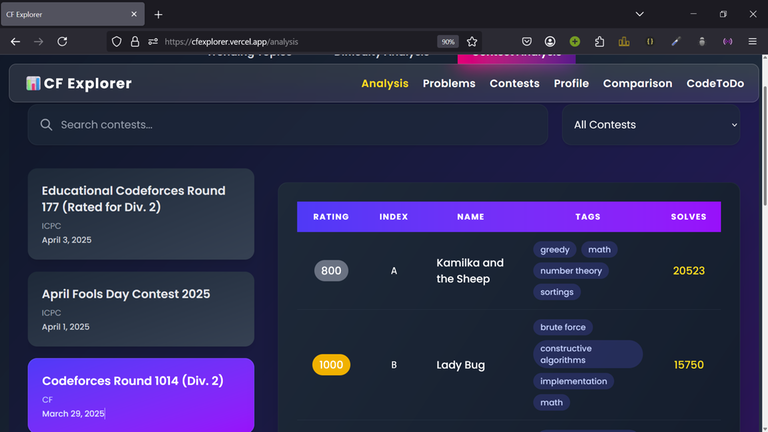Screen dimensions: 768x432
Task: Reset the 90% zoom level indicator
Action: pyautogui.click(x=448, y=42)
